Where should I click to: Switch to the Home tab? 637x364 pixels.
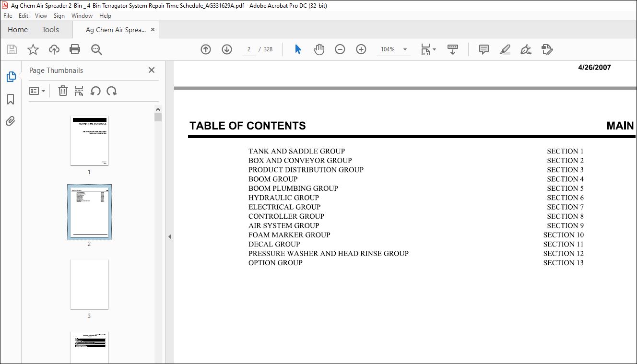(x=18, y=30)
